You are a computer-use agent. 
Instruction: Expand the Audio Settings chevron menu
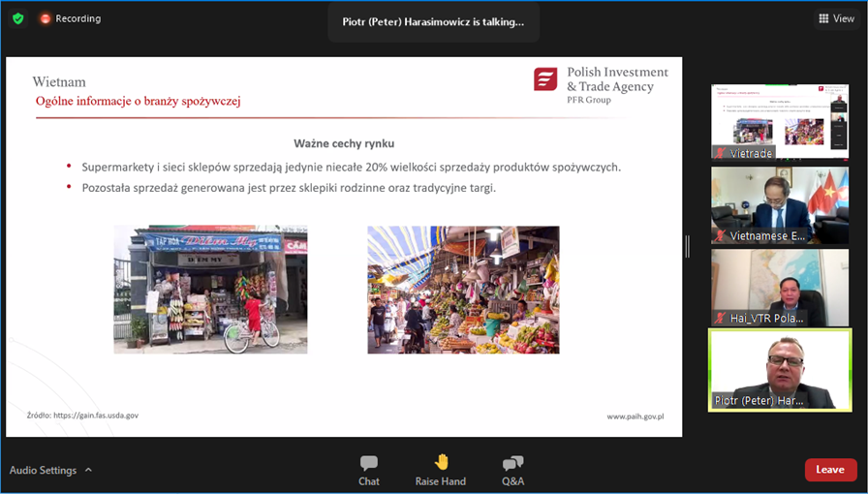coord(89,471)
